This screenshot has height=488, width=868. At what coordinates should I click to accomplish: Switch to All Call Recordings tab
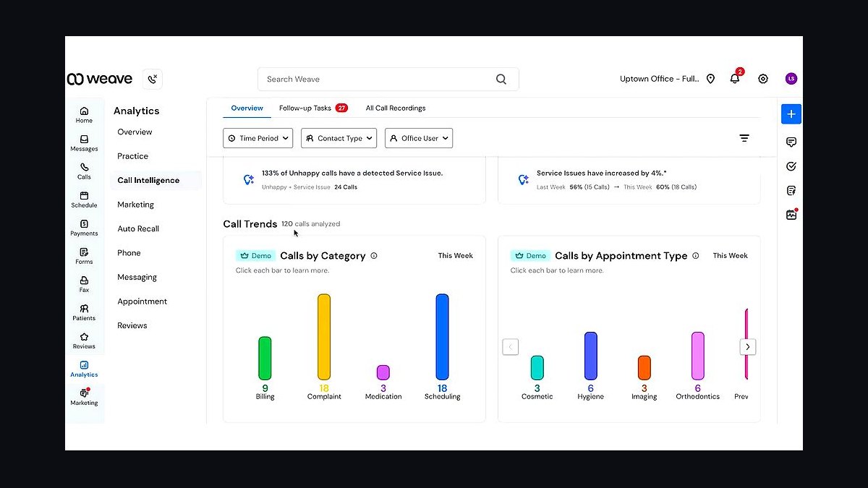coord(396,108)
